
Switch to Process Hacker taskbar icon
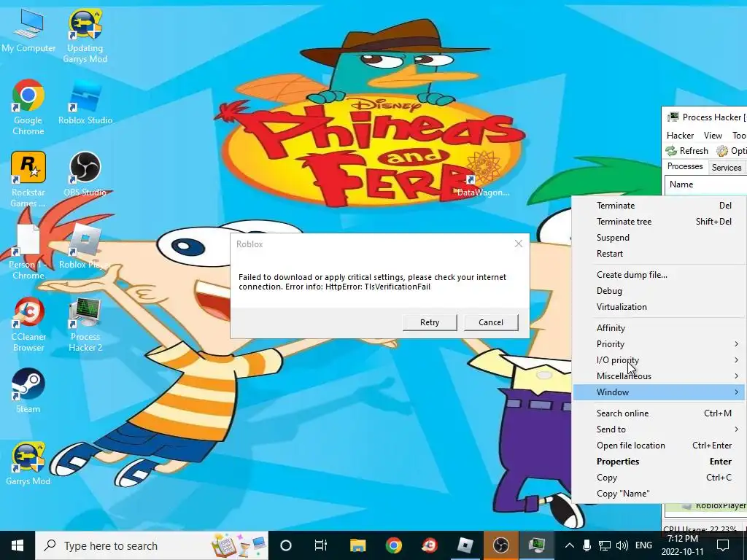pos(537,545)
